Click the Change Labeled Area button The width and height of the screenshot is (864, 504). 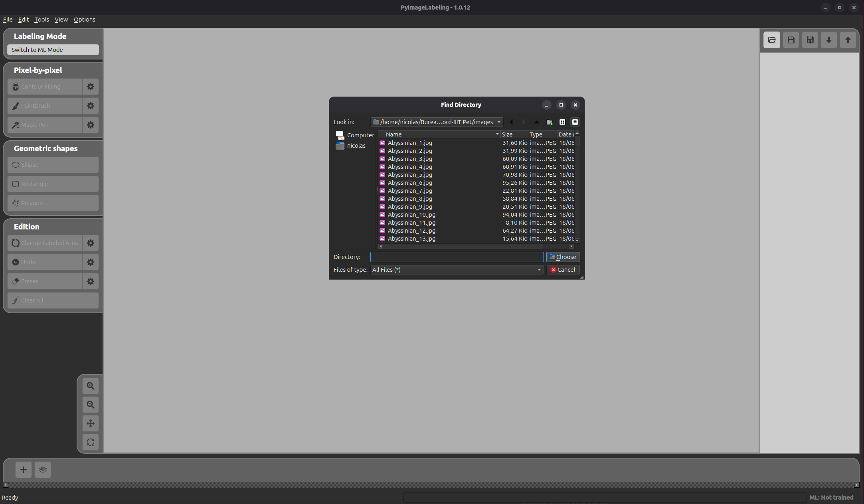[45, 243]
